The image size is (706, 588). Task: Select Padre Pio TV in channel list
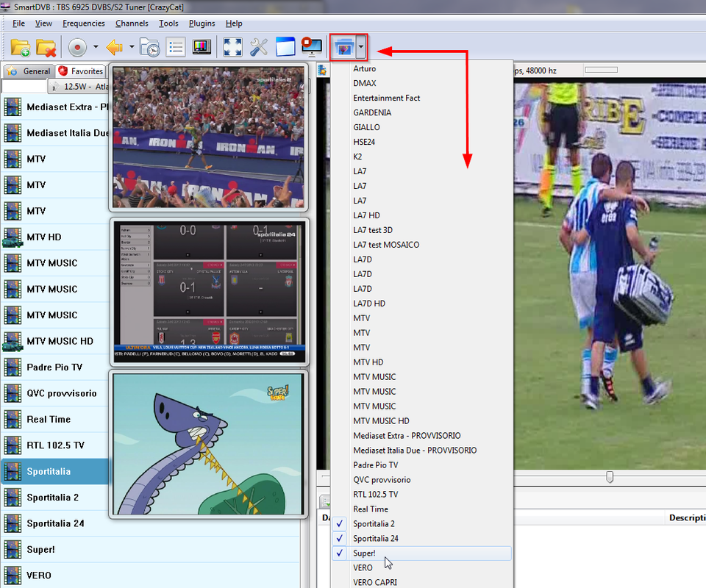click(x=55, y=367)
